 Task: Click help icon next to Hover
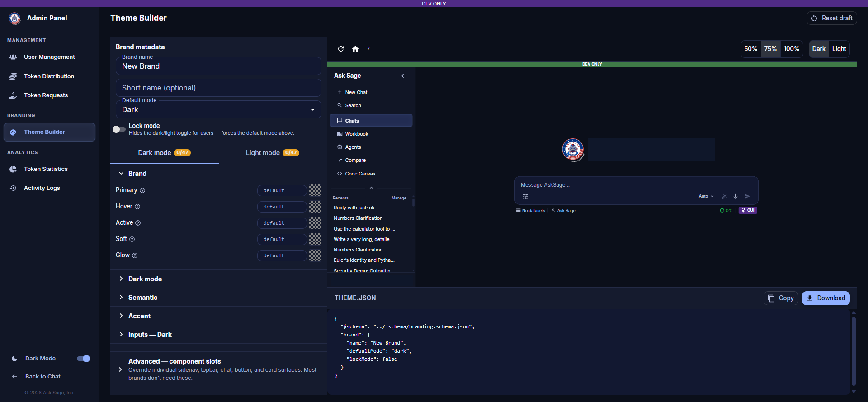coord(137,207)
